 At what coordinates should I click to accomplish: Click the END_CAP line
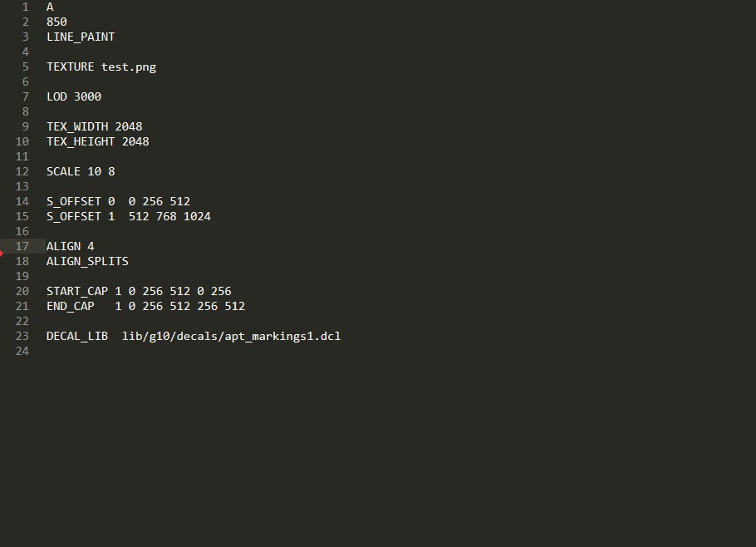pos(145,306)
